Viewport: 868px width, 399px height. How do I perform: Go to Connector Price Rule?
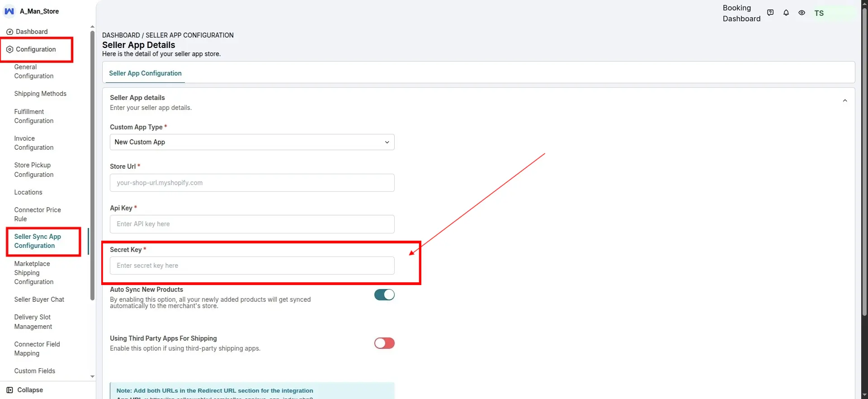(38, 214)
